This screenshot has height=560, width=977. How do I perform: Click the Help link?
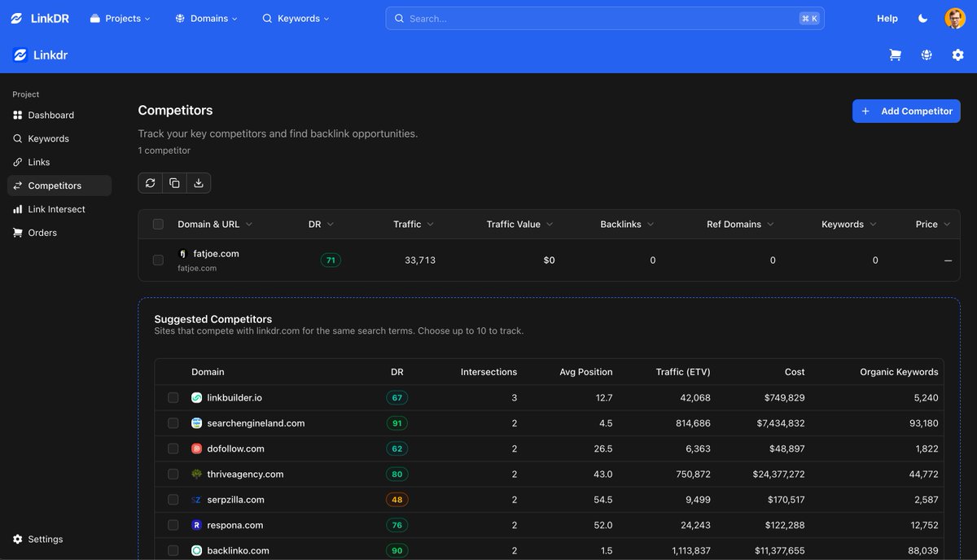[887, 18]
